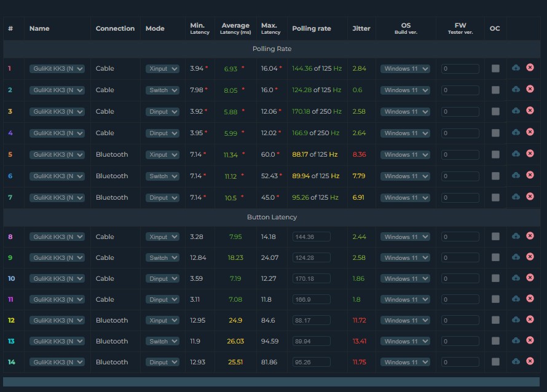The image size is (547, 392).
Task: Delete row 5 with red X icon
Action: (530, 154)
